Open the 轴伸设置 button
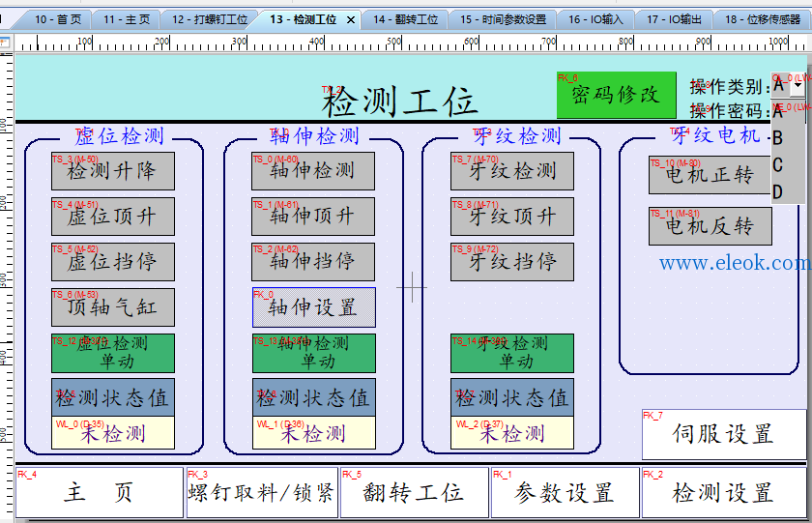 pos(314,307)
